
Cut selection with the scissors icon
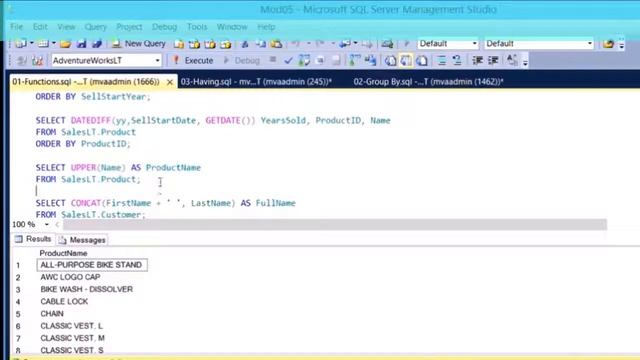[245, 44]
